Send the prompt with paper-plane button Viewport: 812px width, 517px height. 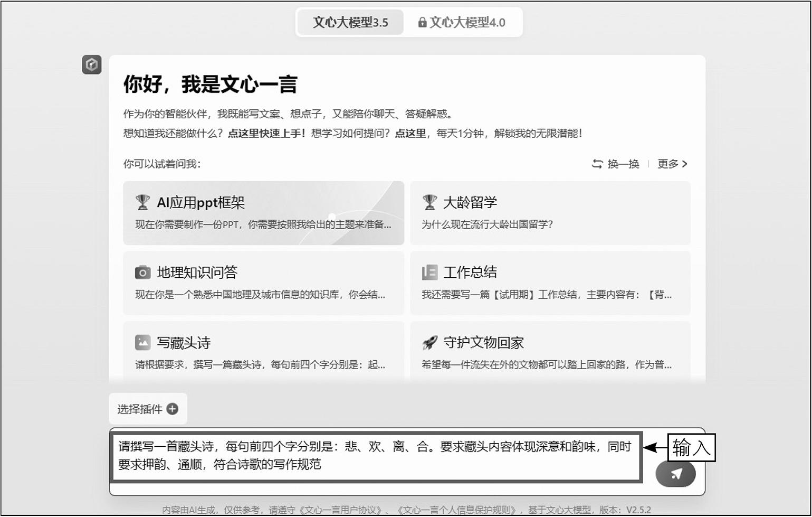point(675,473)
